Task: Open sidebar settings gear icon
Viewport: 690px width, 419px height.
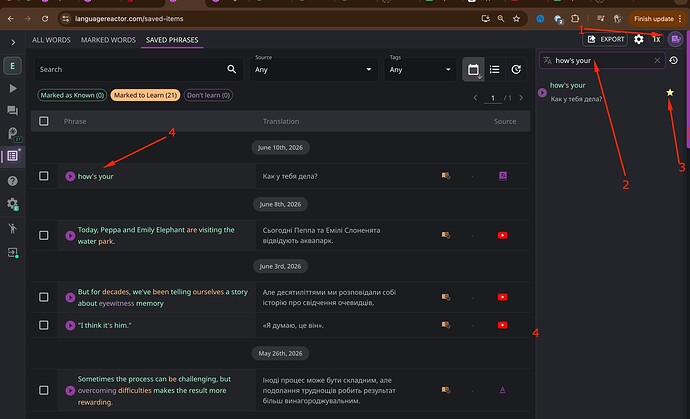Action: click(x=12, y=204)
